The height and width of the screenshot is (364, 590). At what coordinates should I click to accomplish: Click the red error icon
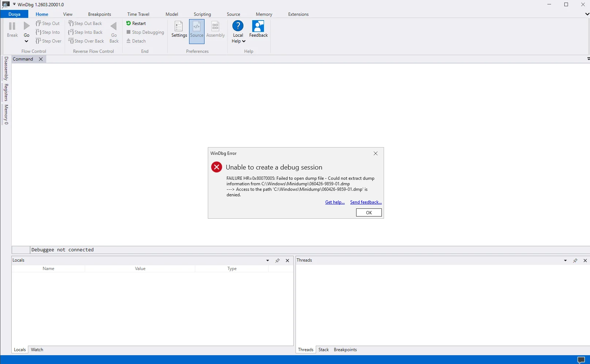pyautogui.click(x=217, y=167)
